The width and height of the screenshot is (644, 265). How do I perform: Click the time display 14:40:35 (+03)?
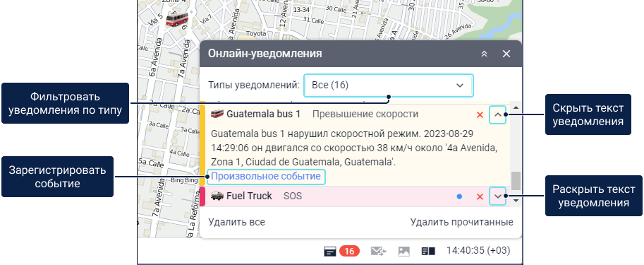(478, 250)
